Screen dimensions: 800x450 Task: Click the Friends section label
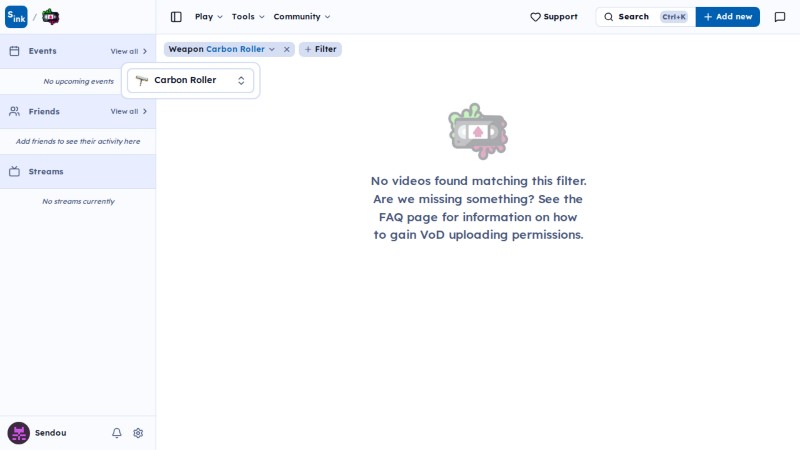[x=44, y=111]
